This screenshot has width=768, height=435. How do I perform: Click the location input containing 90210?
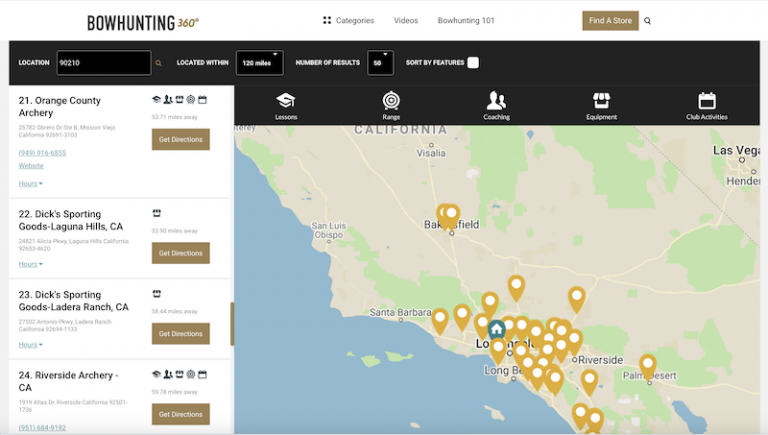click(104, 63)
